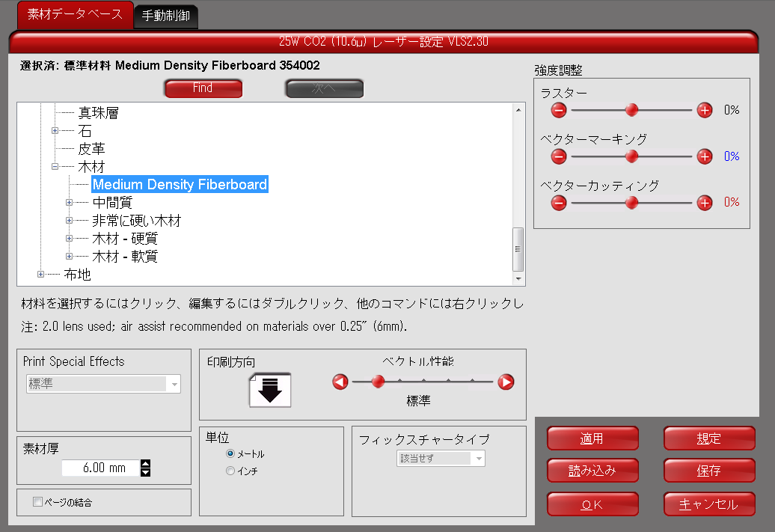Open the 素材データベース tab
This screenshot has height=532, width=775.
[x=75, y=14]
